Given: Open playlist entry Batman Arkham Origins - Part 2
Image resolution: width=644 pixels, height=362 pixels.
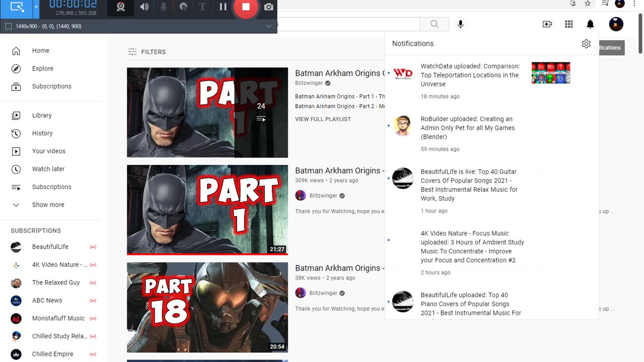Looking at the screenshot, I should 340,106.
